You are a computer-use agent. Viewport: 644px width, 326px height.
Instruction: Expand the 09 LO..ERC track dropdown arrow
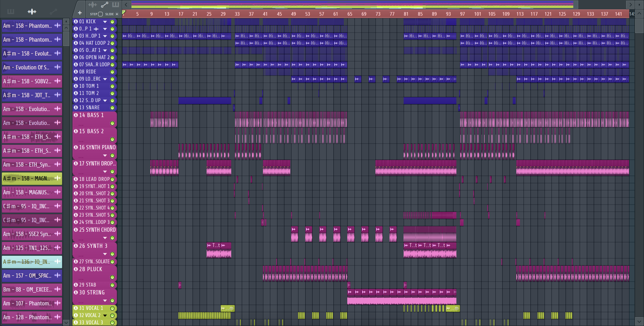click(105, 79)
